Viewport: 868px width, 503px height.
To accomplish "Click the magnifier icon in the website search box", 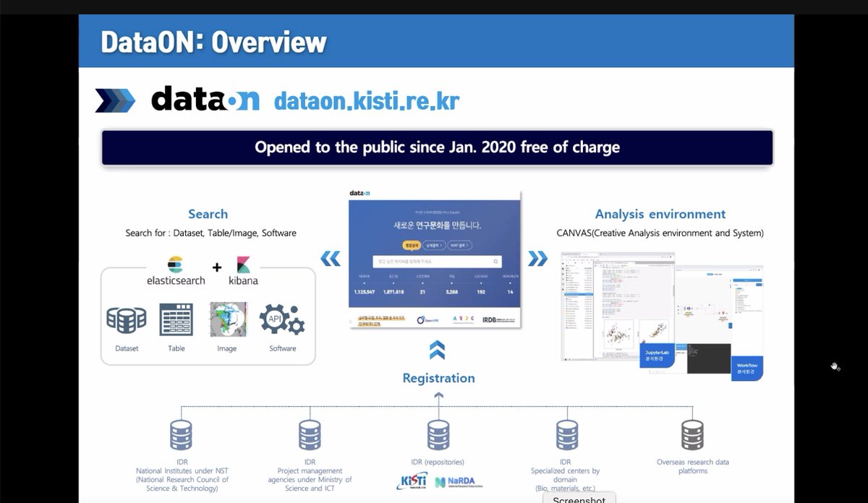I will [495, 262].
